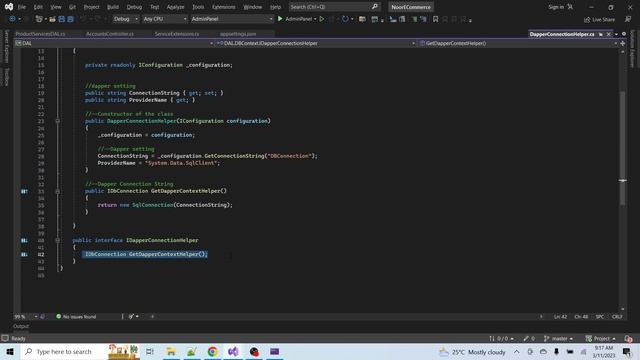Open the Windows Start menu
640x360 pixels.
(x=10, y=351)
